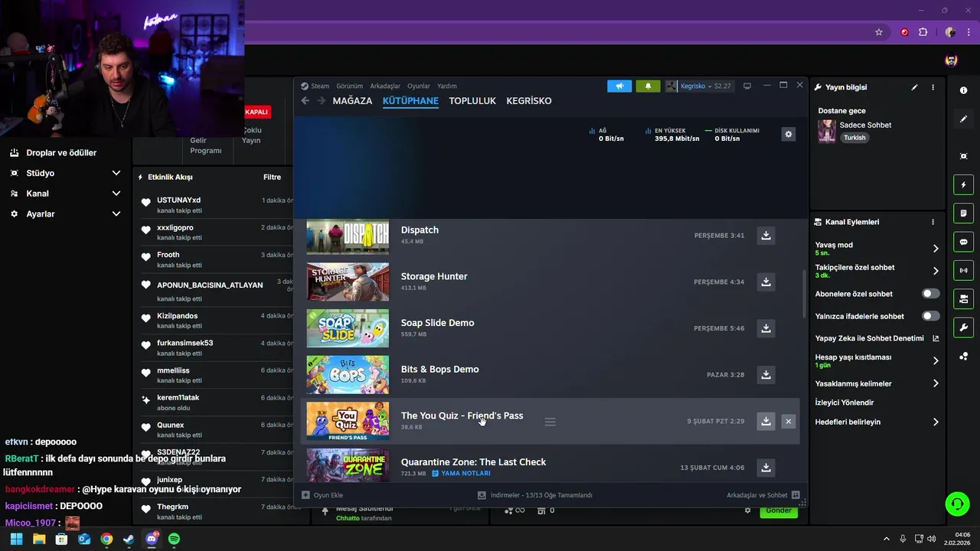Enter Steam Big Picture mode icon
This screenshot has height=551, width=980.
(747, 86)
